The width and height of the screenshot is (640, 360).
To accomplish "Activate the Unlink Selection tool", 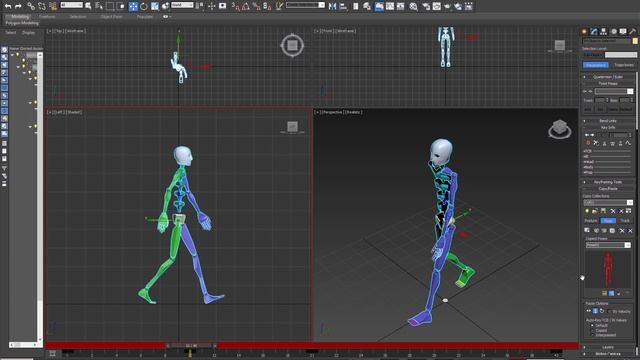I will 42,6.
